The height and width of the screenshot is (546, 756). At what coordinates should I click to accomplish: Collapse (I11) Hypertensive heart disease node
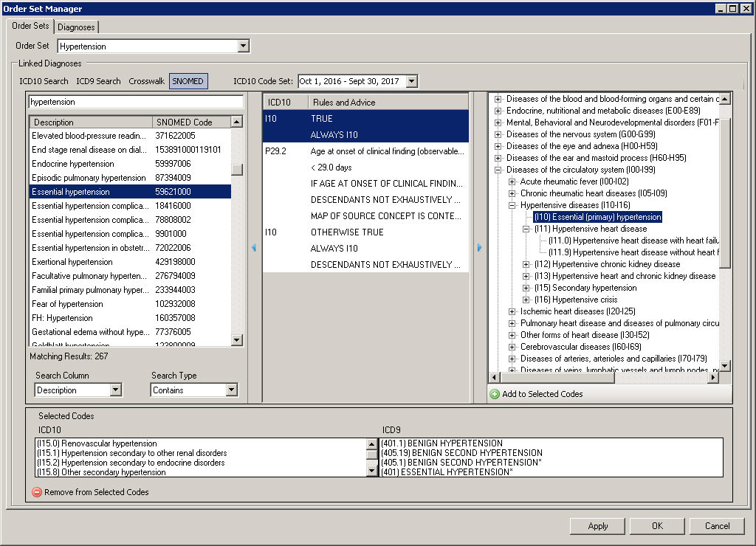click(526, 229)
